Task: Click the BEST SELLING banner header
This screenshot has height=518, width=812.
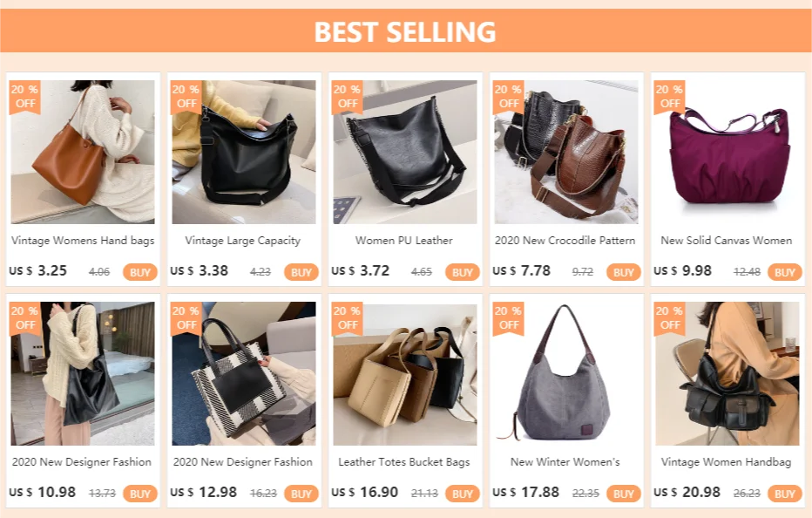Action: (x=406, y=31)
